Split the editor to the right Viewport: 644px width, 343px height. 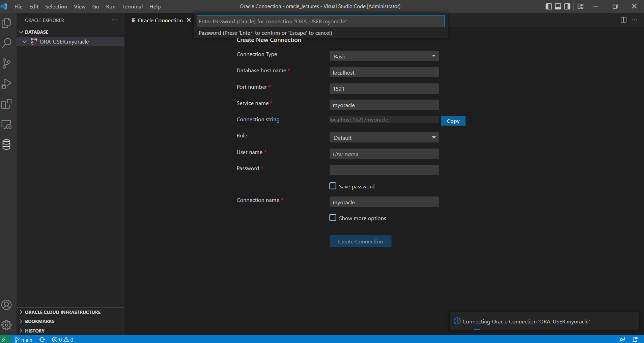[x=623, y=20]
